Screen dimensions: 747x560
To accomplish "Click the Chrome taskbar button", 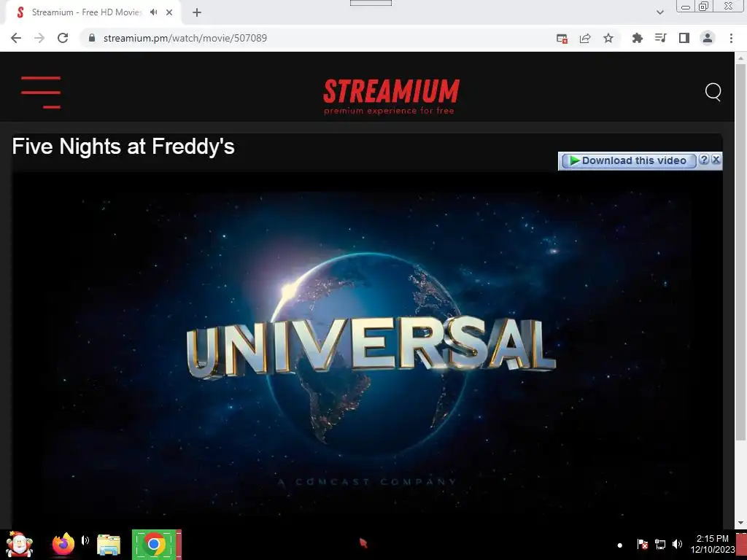I will point(156,544).
